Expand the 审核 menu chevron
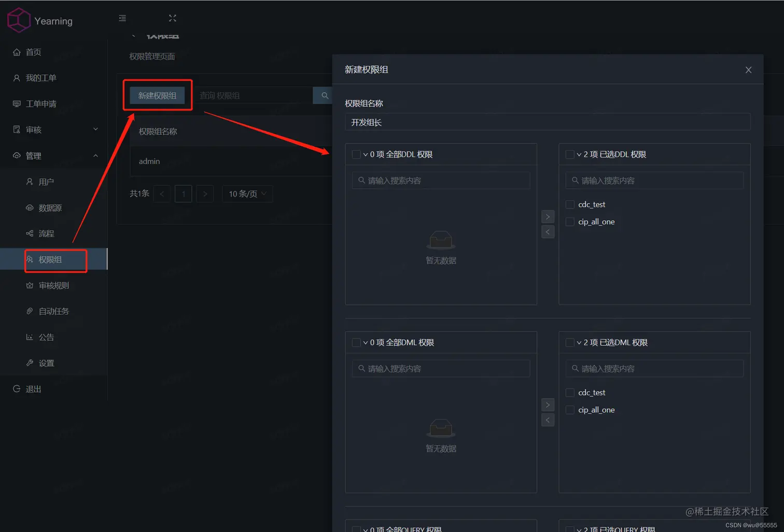The height and width of the screenshot is (532, 784). 95,129
